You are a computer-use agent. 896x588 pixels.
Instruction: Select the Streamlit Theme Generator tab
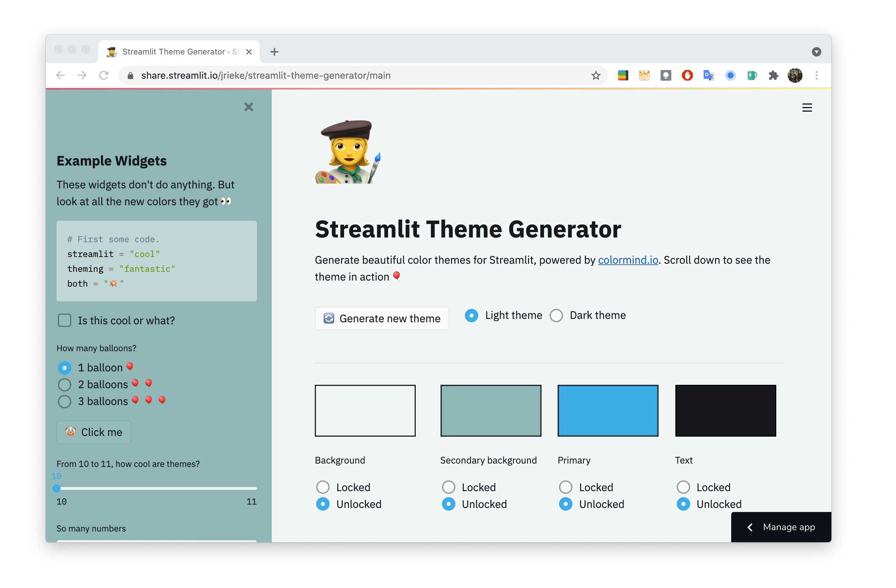pyautogui.click(x=173, y=52)
